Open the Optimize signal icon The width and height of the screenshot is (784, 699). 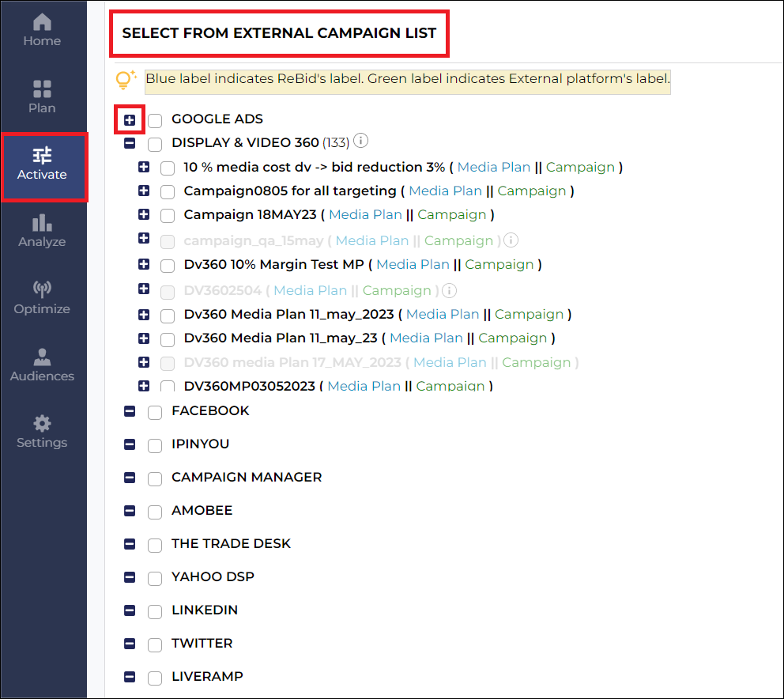coord(42,289)
